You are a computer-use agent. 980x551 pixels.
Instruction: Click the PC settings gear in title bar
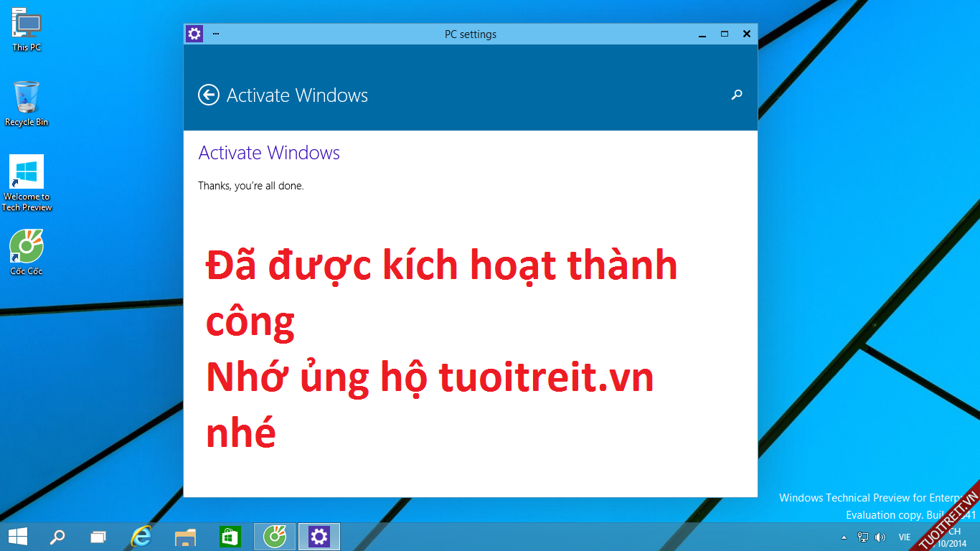click(194, 34)
